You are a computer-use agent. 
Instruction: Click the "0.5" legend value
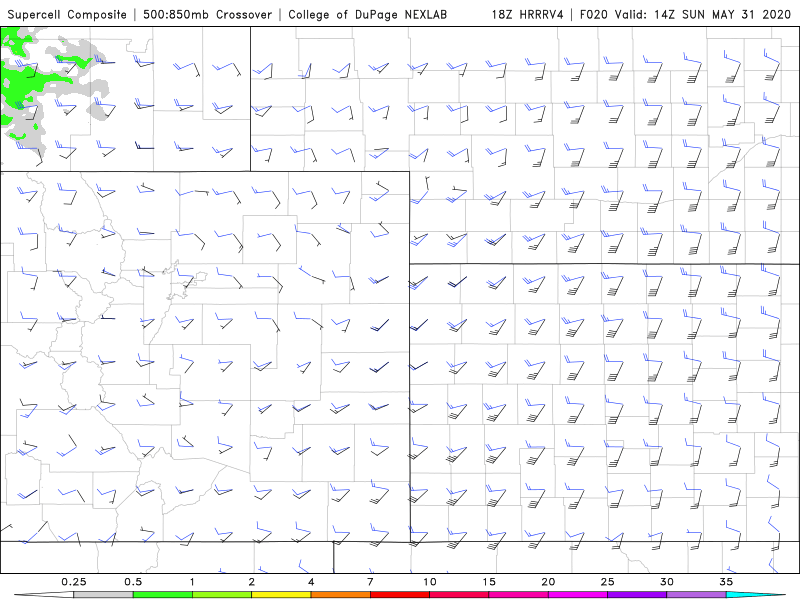click(133, 582)
